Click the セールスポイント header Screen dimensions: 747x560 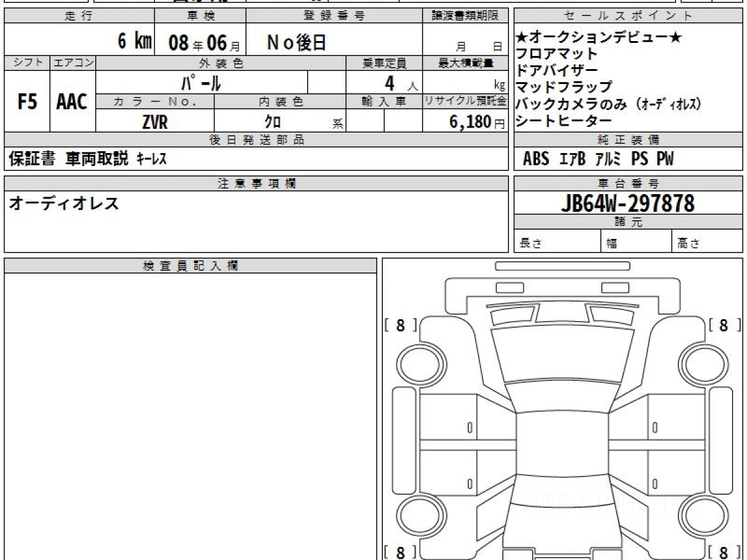pyautogui.click(x=628, y=16)
